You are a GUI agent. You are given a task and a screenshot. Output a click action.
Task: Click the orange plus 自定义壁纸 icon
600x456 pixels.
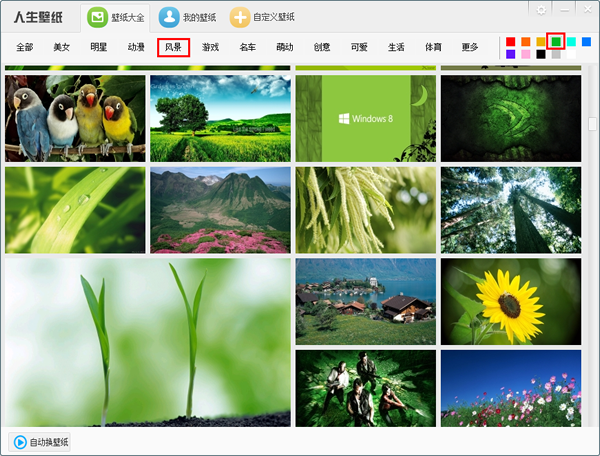pyautogui.click(x=240, y=17)
